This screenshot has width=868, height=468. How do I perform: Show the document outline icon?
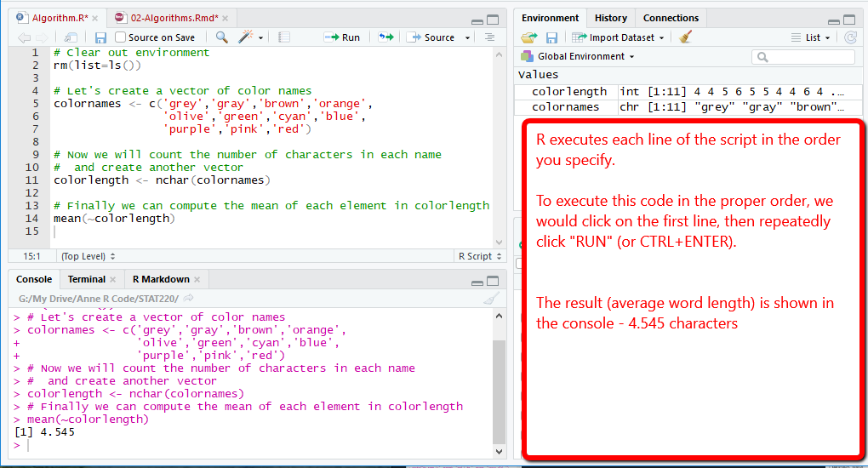(489, 37)
